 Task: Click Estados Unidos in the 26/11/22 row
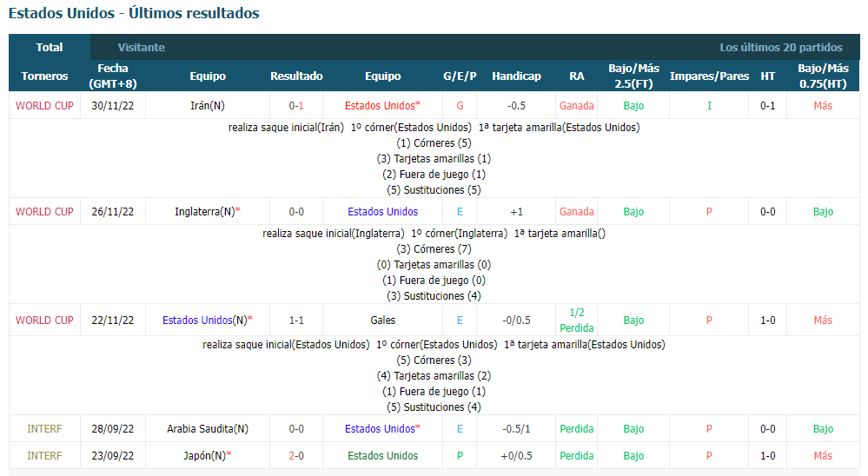coord(382,211)
